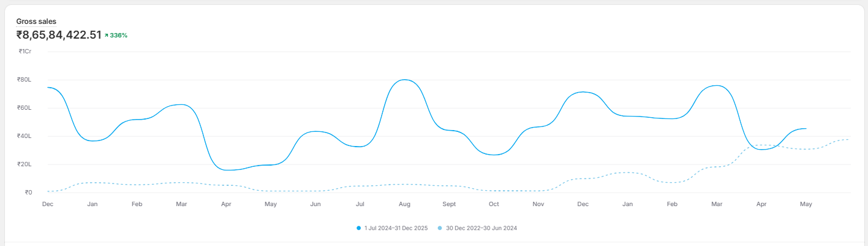The width and height of the screenshot is (868, 246).
Task: Click the ₹60L y-axis label
Action: (x=25, y=108)
